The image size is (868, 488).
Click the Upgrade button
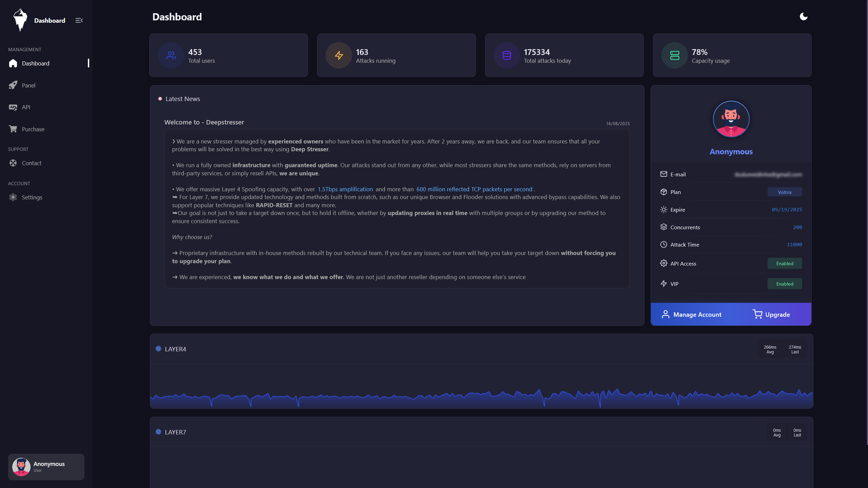pyautogui.click(x=771, y=314)
